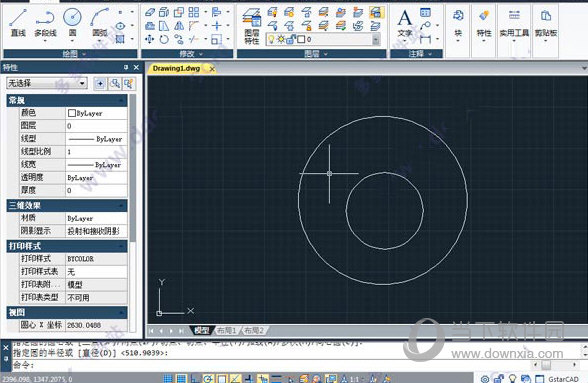588x383 pixels.
Task: Toggle Snap mode in the status bar
Action: coord(168,378)
